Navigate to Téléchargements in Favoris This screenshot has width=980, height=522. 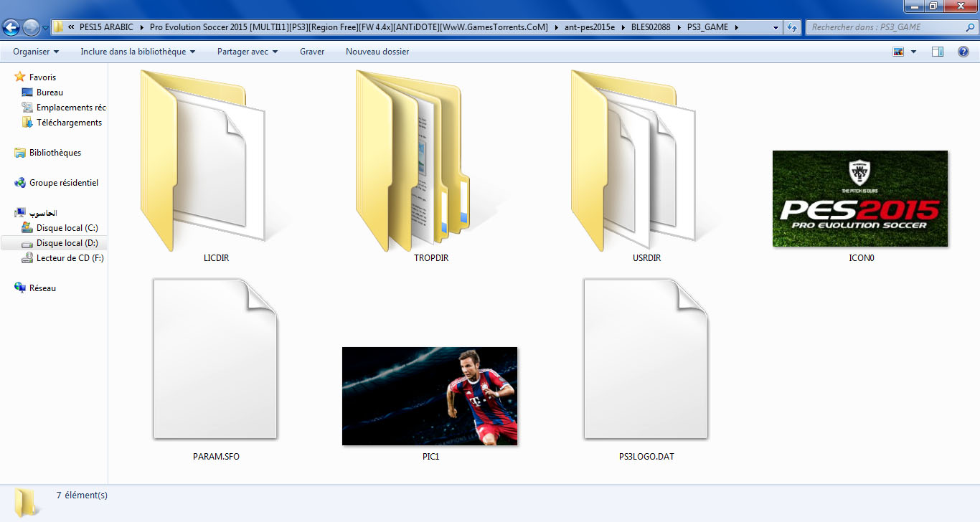69,123
